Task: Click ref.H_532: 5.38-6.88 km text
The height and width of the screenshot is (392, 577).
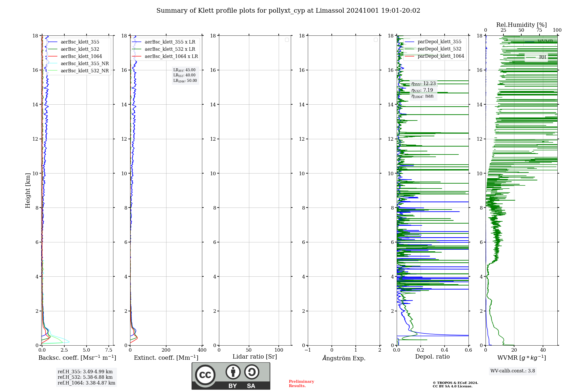Action: click(85, 377)
